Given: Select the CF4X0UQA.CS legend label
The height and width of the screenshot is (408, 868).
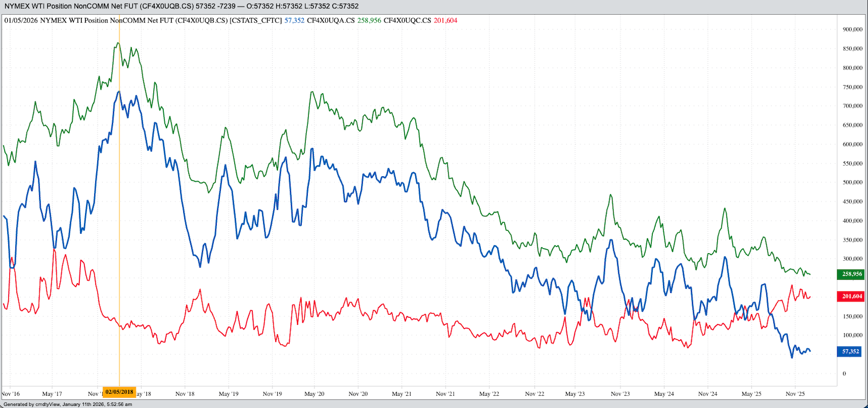Looking at the screenshot, I should [x=331, y=21].
